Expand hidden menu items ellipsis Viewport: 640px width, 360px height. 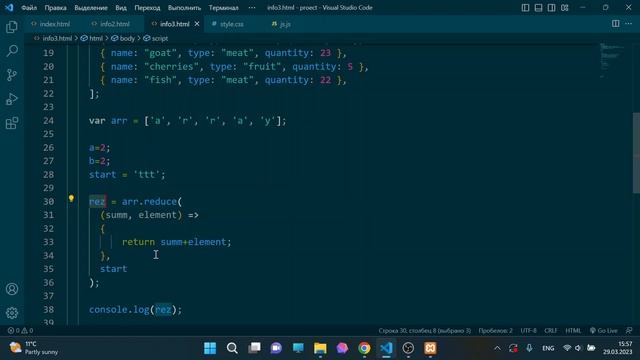(x=252, y=8)
